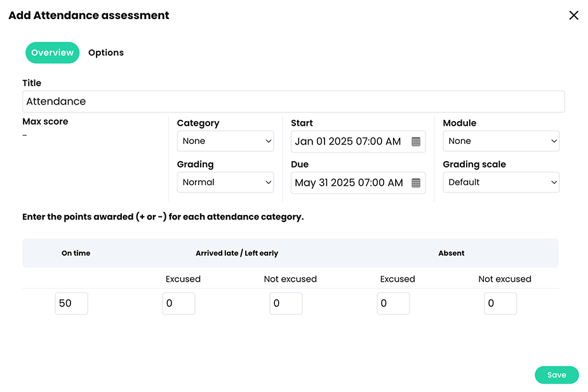Click the Save button
Viewport: 588px width, 392px height.
pos(556,375)
